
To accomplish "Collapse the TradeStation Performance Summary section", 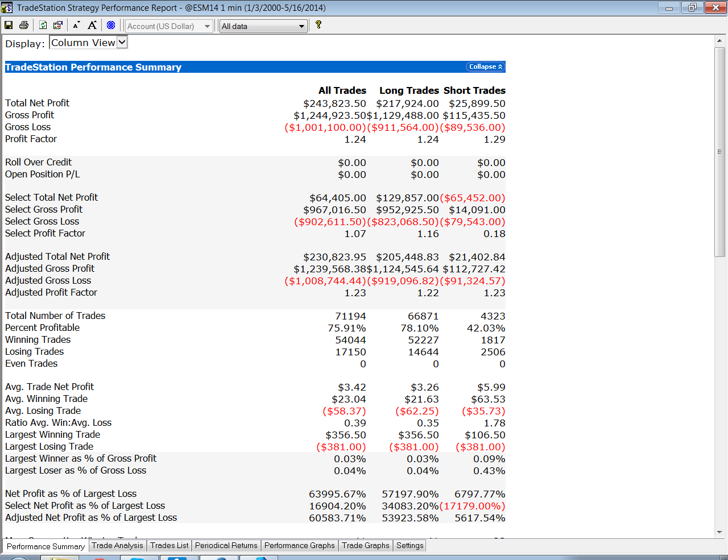I will 486,67.
